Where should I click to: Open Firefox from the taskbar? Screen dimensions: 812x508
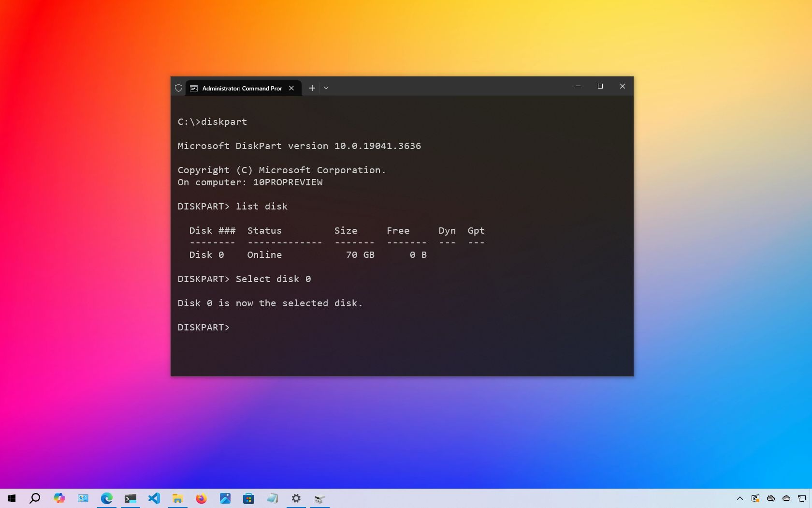tap(202, 498)
